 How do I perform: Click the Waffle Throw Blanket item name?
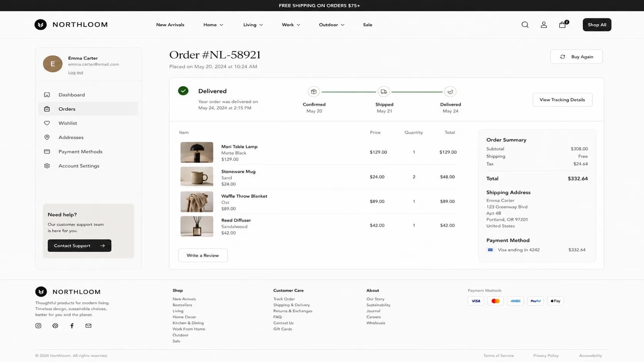click(244, 196)
